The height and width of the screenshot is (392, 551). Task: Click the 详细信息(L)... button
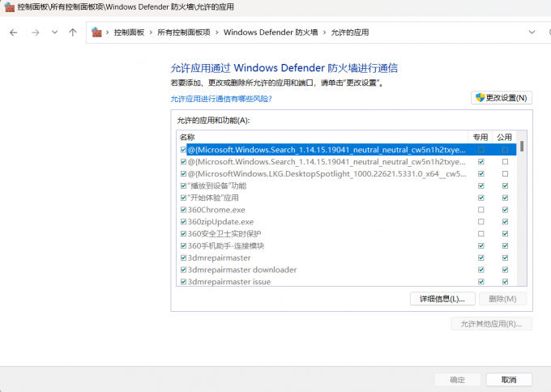tap(442, 299)
